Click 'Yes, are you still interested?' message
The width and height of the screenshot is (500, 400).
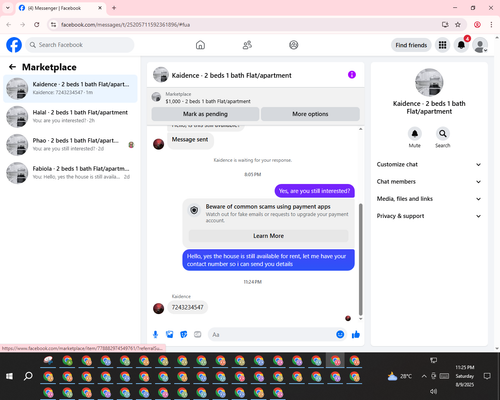click(314, 191)
